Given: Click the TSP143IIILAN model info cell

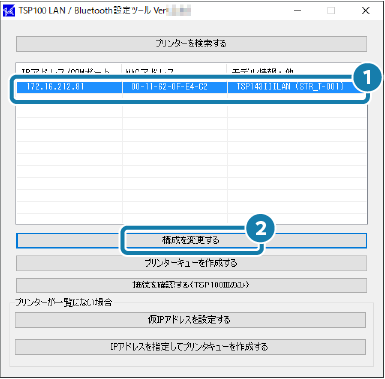Looking at the screenshot, I should pos(290,87).
